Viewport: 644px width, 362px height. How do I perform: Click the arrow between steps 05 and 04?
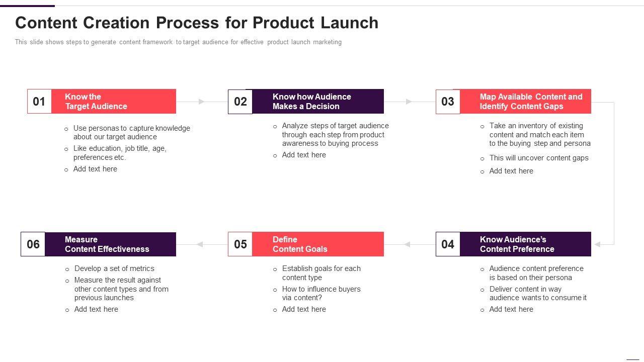click(407, 244)
